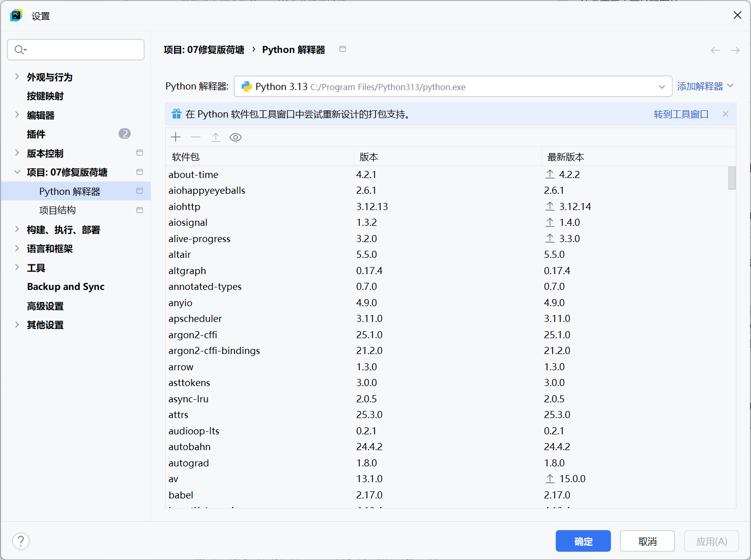Click project-level icon on 版本控制 row
Image resolution: width=751 pixels, height=560 pixels.
[140, 153]
